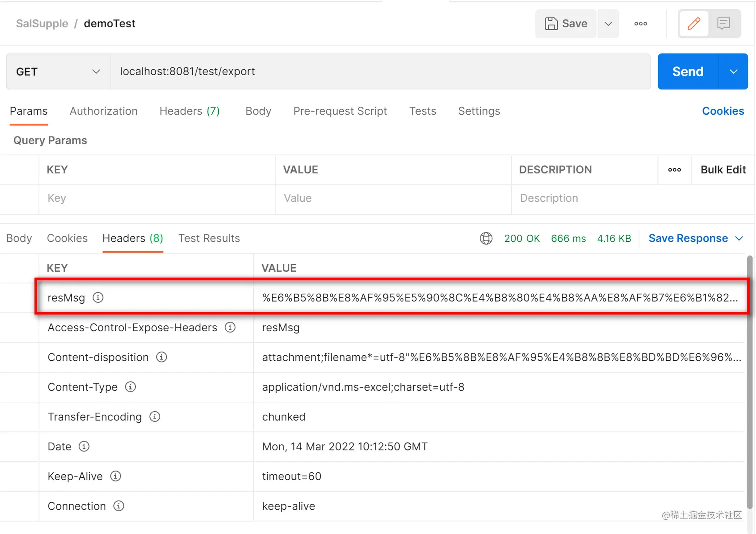
Task: Select the keep-alive value
Action: [289, 506]
